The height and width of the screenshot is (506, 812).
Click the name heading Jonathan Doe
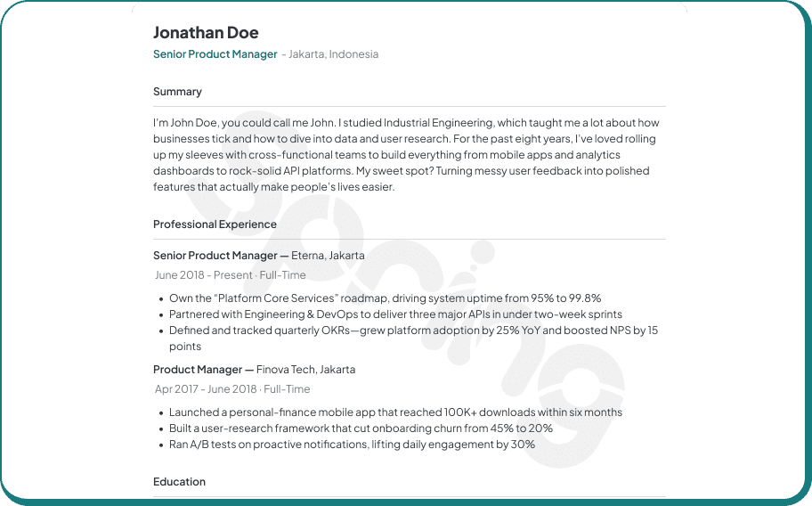pyautogui.click(x=206, y=33)
